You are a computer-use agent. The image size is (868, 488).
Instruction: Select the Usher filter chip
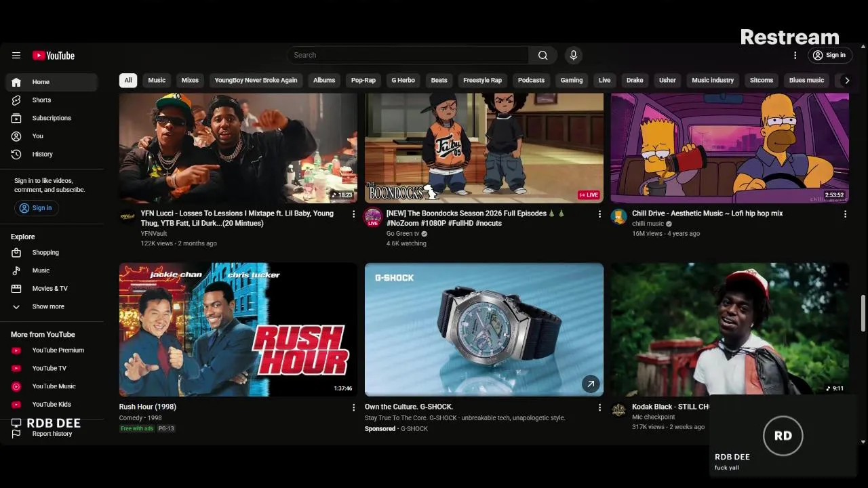[x=667, y=80]
